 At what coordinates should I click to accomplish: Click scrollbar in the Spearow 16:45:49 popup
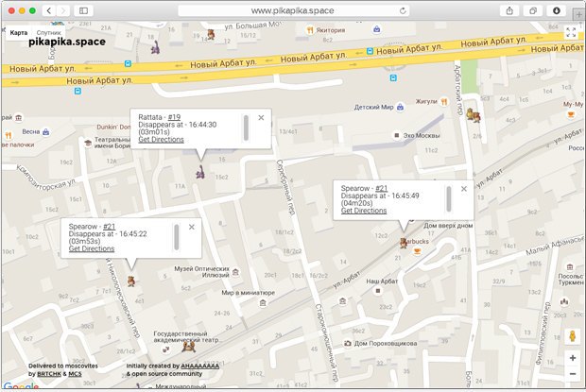point(448,199)
